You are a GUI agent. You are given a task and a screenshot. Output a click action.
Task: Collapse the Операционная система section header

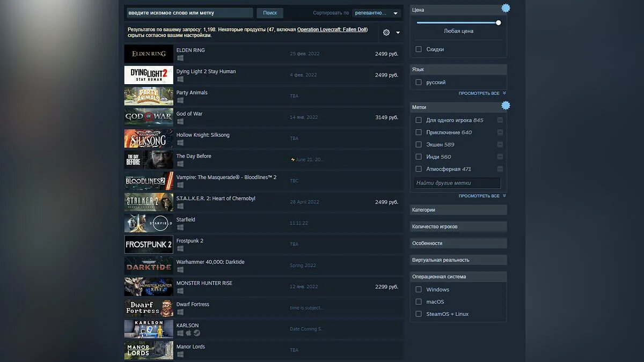458,277
